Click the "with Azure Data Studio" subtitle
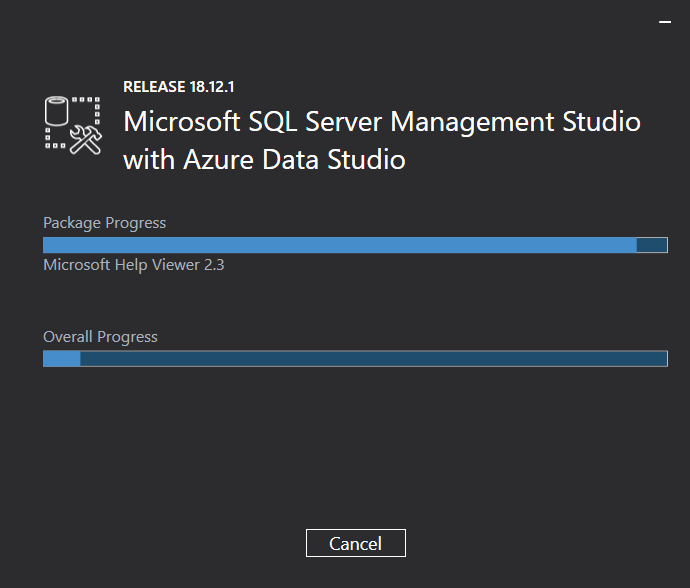 tap(264, 159)
